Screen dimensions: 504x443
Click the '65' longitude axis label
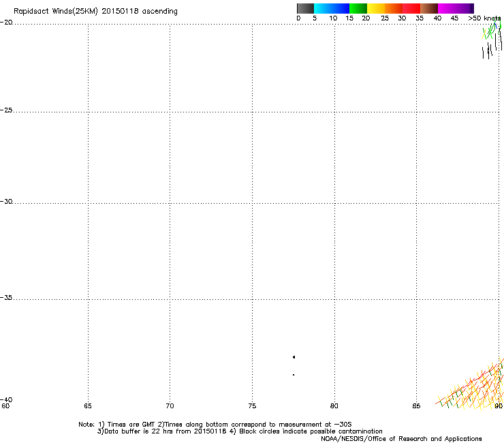point(88,406)
